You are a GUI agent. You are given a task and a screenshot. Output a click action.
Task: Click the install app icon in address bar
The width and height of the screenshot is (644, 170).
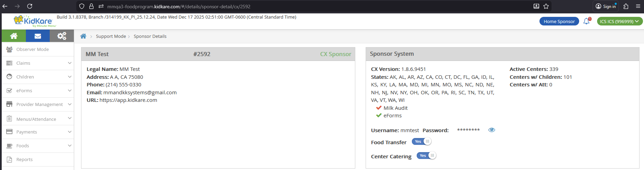coord(536,6)
